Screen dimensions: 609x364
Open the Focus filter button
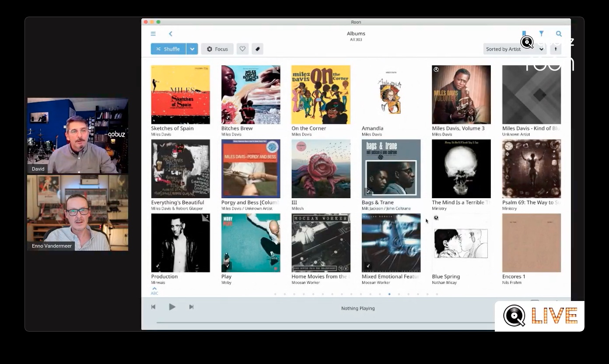[x=217, y=49]
